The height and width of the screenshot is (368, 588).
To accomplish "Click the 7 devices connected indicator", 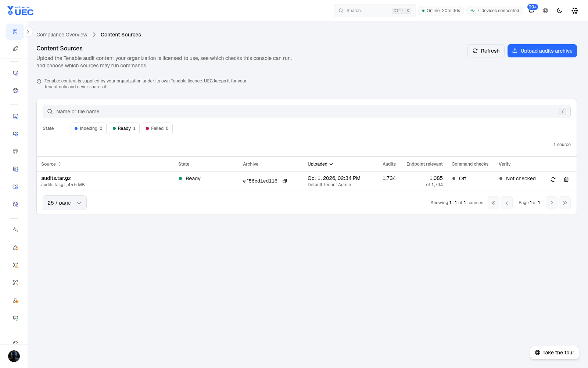I will (x=495, y=11).
